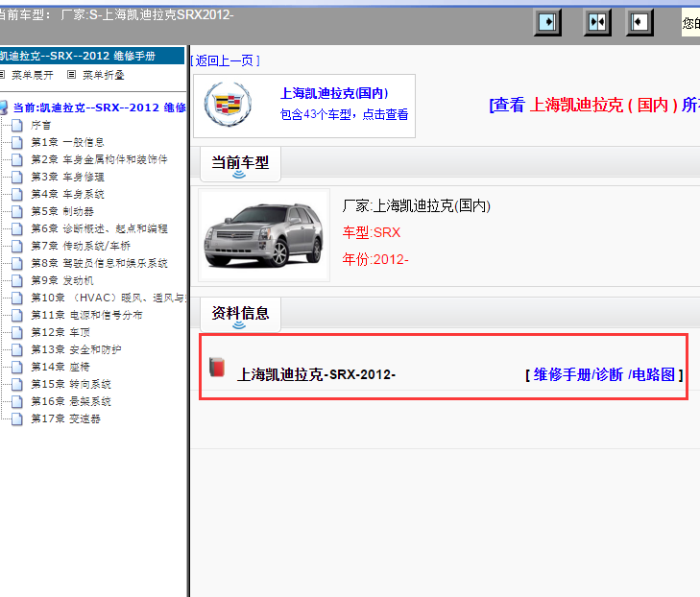
Task: Click the expand-right panel arrow icon in header
Action: pos(547,22)
